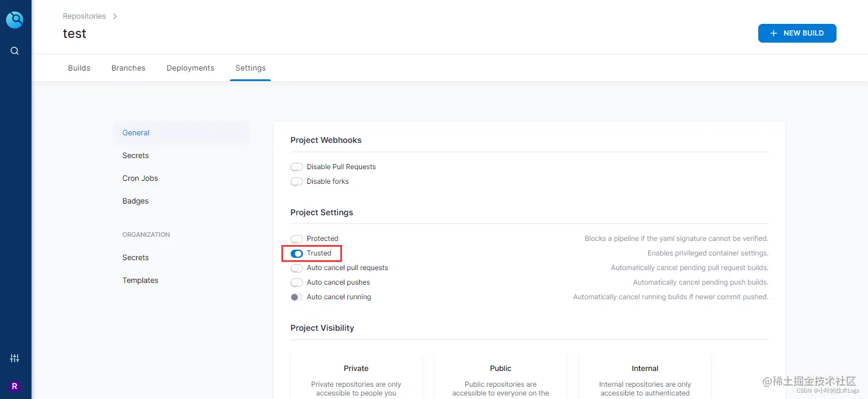Click the NEW BUILD button

pyautogui.click(x=797, y=33)
